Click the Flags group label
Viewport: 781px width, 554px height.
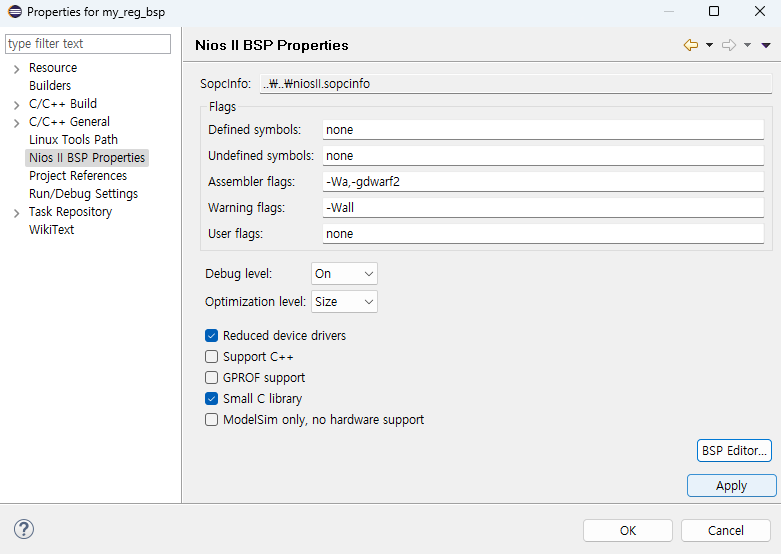click(x=222, y=107)
